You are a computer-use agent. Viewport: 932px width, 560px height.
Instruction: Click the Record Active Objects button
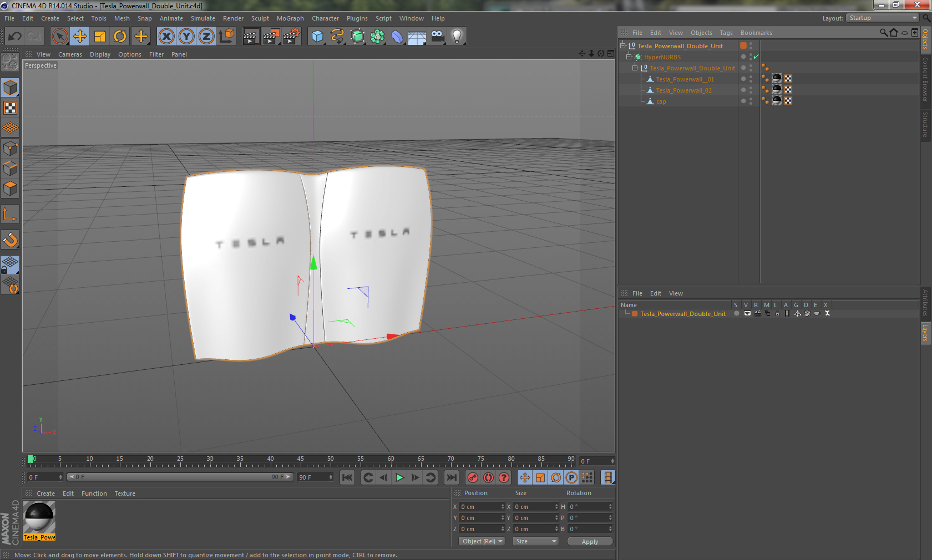(x=473, y=477)
